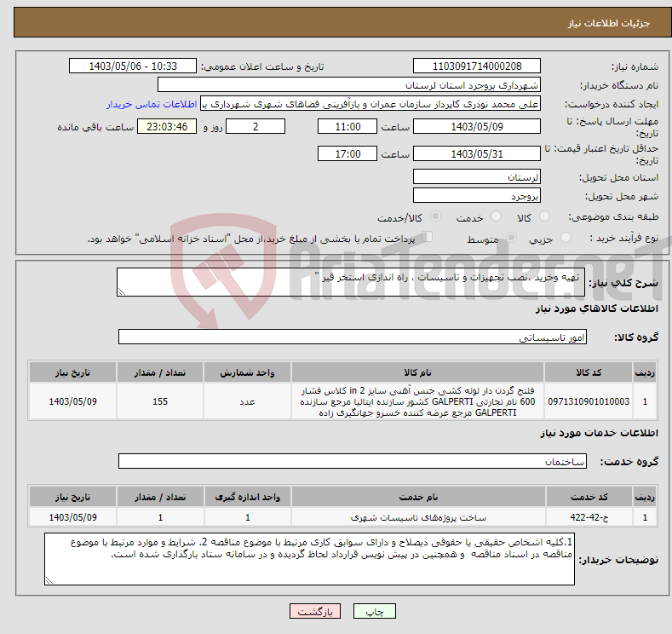Click the 11:00 deadline time field

pyautogui.click(x=347, y=126)
